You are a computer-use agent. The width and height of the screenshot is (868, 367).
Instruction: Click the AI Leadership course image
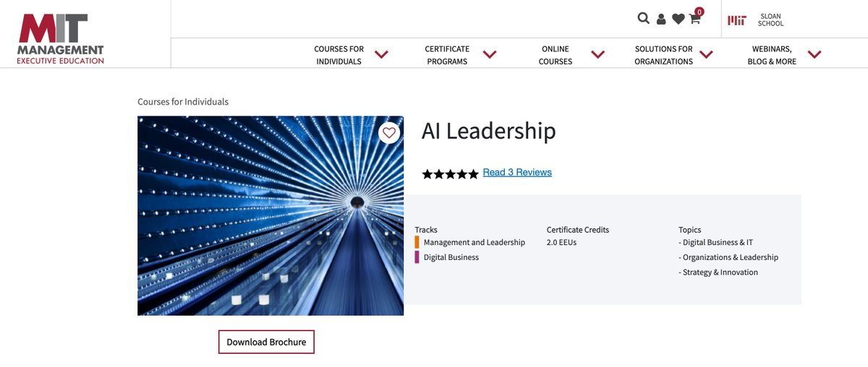271,215
